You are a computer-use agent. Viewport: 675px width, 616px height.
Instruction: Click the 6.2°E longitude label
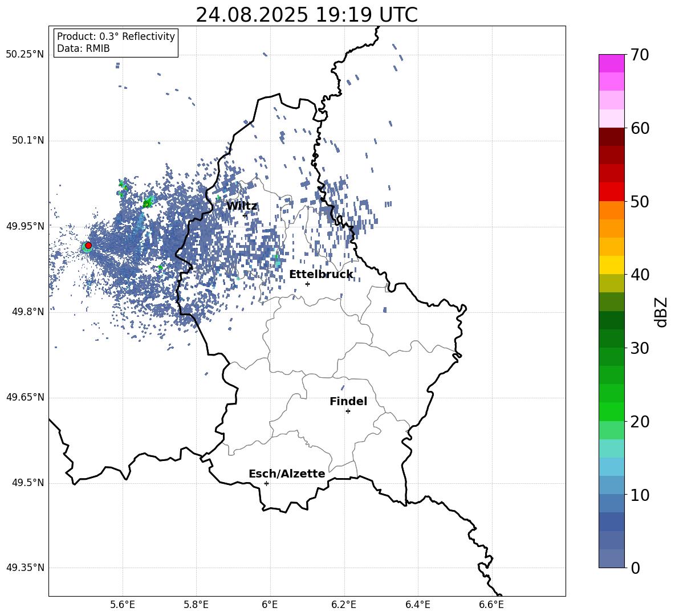[344, 605]
